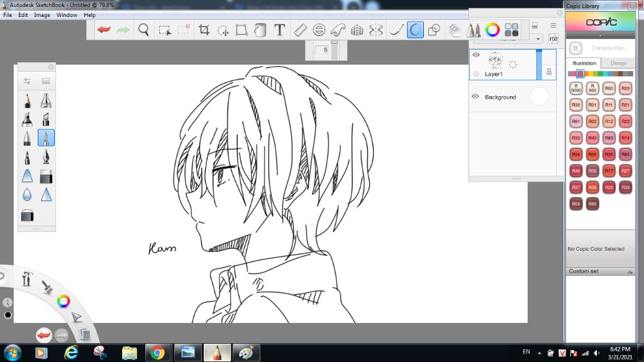Open the Draw Style shapes tool
Viewport: 644px width, 362px height.
click(x=434, y=30)
